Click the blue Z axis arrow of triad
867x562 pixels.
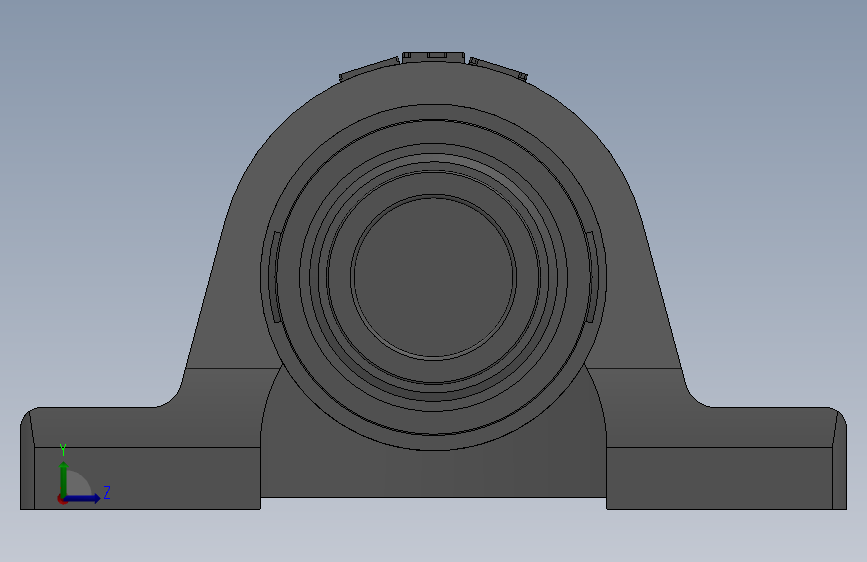tap(82, 498)
